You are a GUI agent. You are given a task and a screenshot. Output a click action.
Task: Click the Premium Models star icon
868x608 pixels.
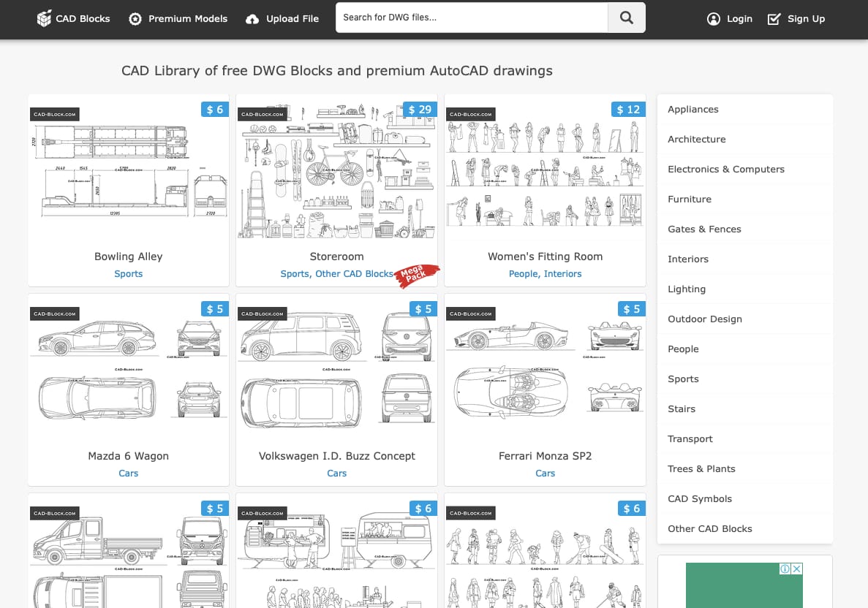135,19
